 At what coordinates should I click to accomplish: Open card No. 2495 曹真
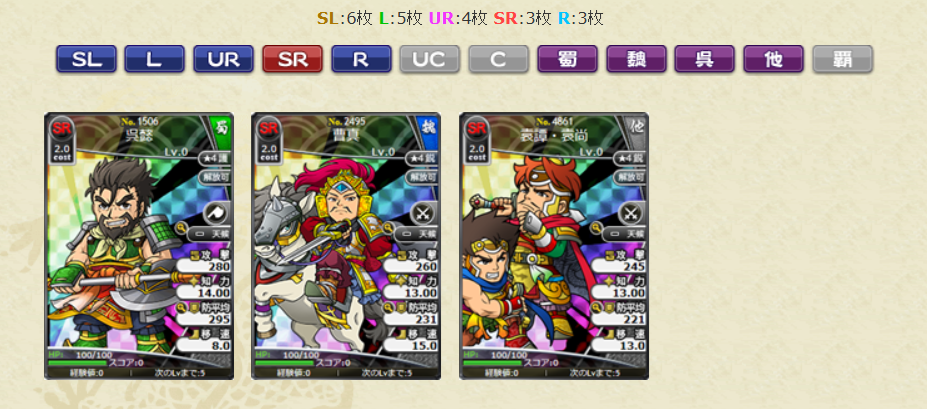[346, 246]
